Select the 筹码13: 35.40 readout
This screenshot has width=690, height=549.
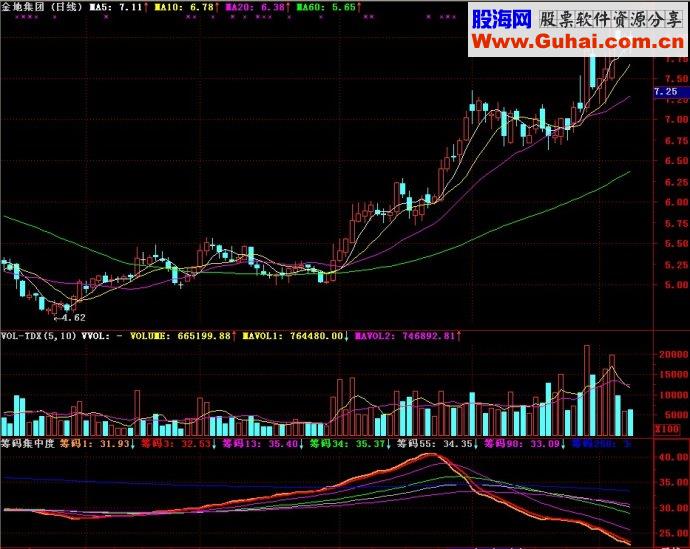[261, 443]
